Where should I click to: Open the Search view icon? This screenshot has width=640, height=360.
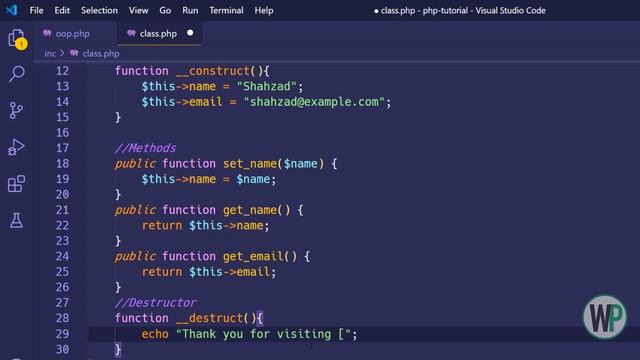pyautogui.click(x=17, y=74)
